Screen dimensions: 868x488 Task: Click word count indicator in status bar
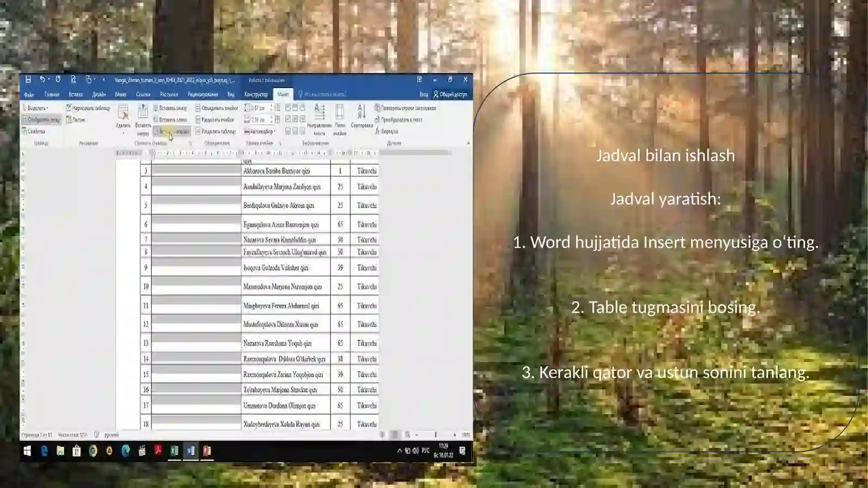[73, 435]
